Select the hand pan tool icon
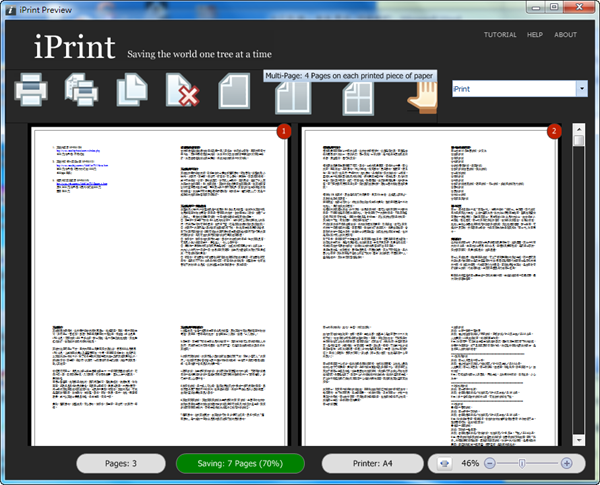 click(423, 98)
